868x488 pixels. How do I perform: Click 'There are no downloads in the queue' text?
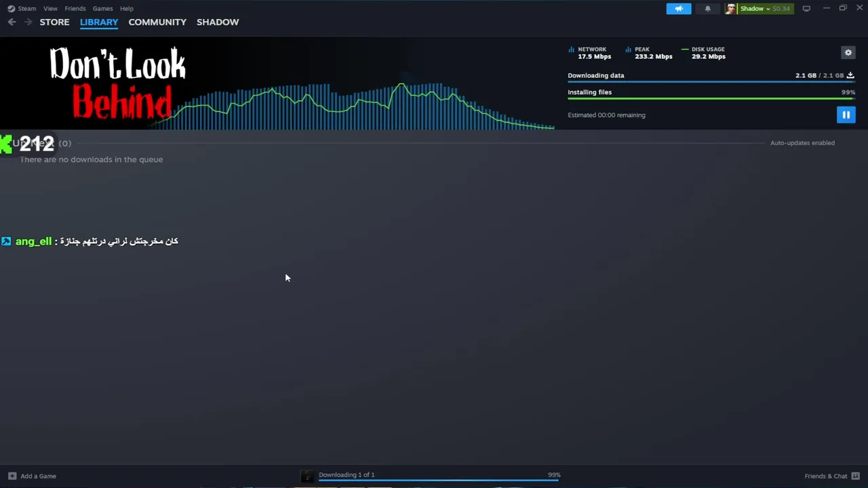coord(91,159)
